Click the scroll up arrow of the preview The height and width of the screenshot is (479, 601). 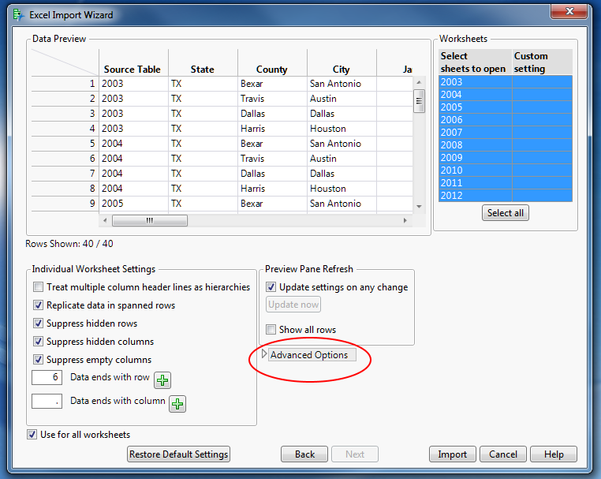coord(419,82)
